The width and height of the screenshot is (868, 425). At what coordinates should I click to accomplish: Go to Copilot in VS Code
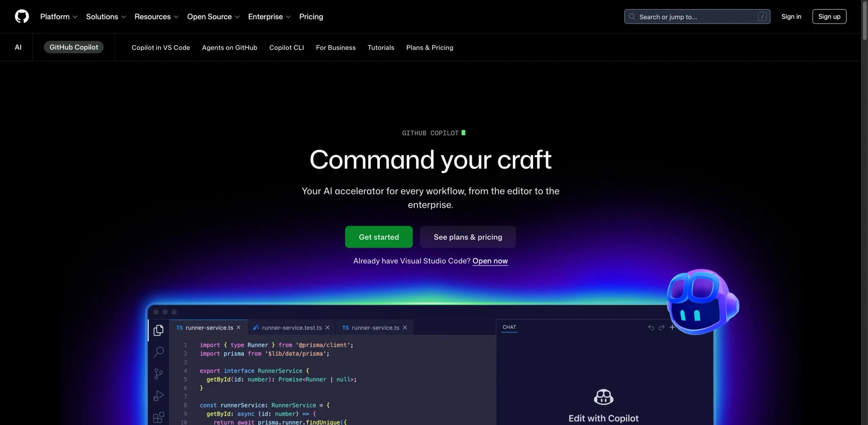point(161,47)
